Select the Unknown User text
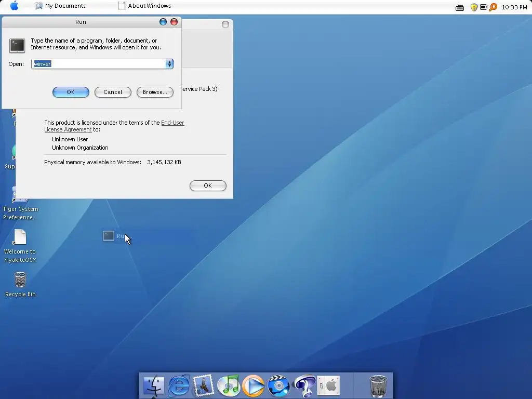Image resolution: width=532 pixels, height=399 pixels. 70,139
